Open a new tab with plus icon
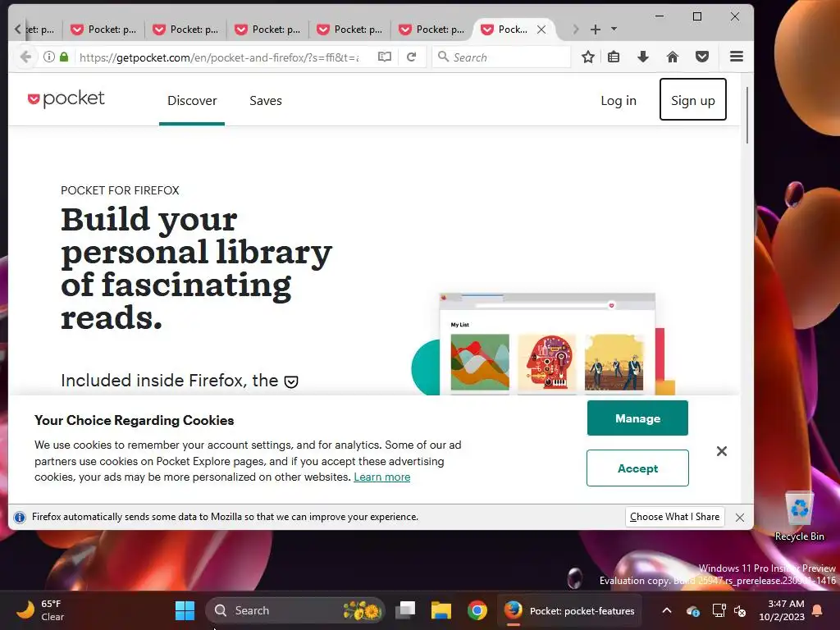The width and height of the screenshot is (840, 630). (x=596, y=30)
